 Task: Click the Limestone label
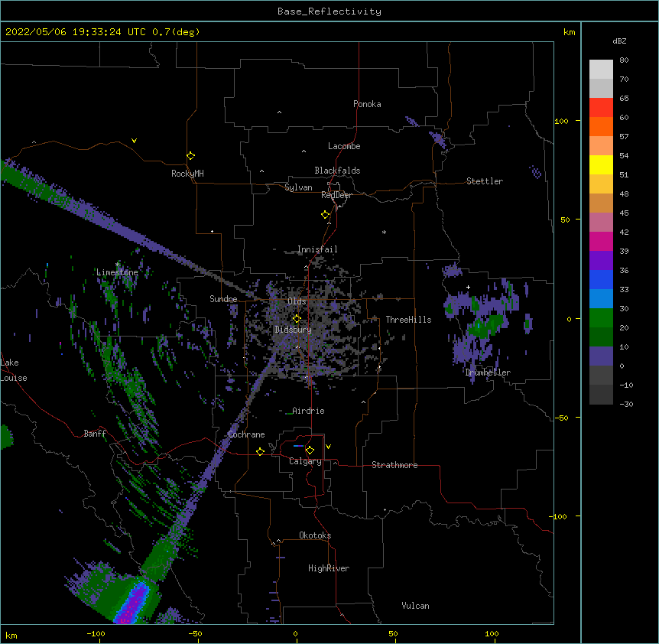pyautogui.click(x=117, y=272)
